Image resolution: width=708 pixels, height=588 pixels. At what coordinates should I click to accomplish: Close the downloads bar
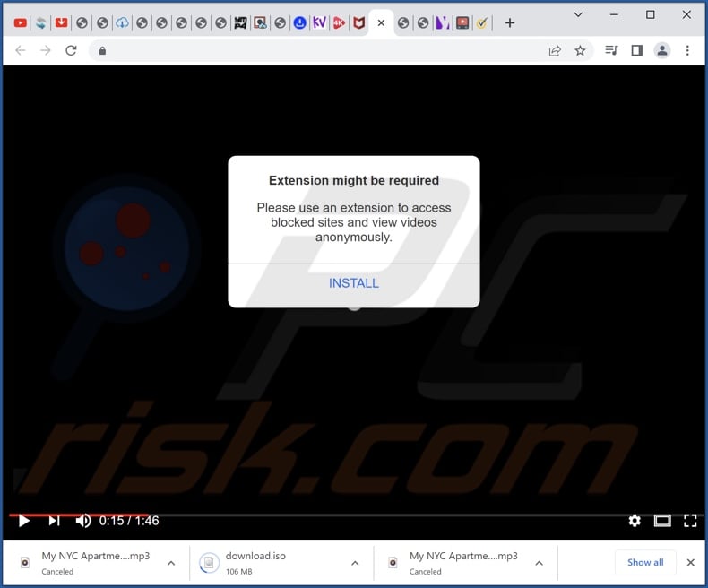tap(690, 562)
